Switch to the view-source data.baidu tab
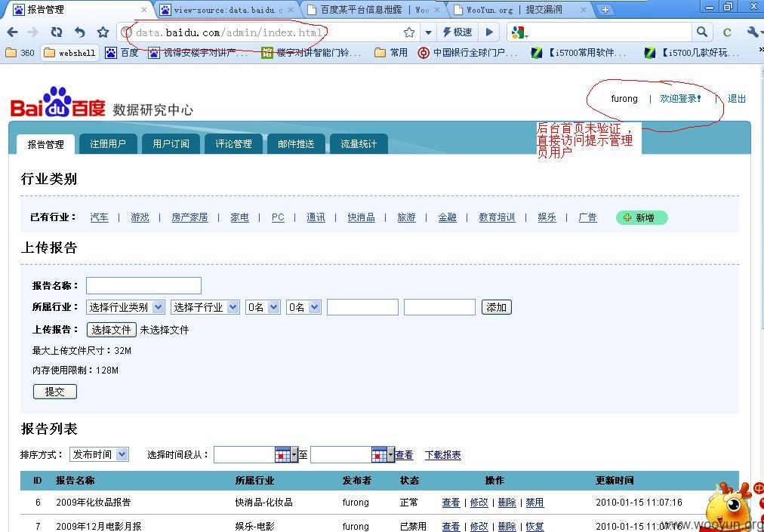Image resolution: width=764 pixels, height=532 pixels. pos(227,10)
